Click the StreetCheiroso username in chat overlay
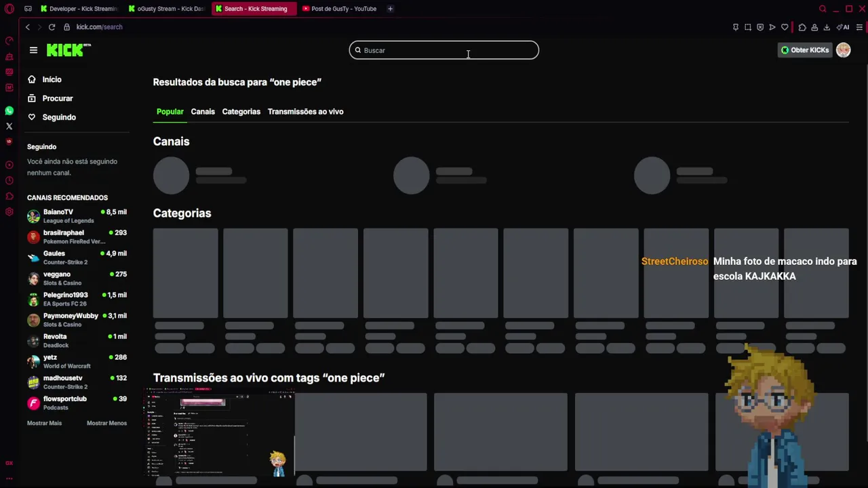Viewport: 868px width, 488px height. pyautogui.click(x=675, y=261)
